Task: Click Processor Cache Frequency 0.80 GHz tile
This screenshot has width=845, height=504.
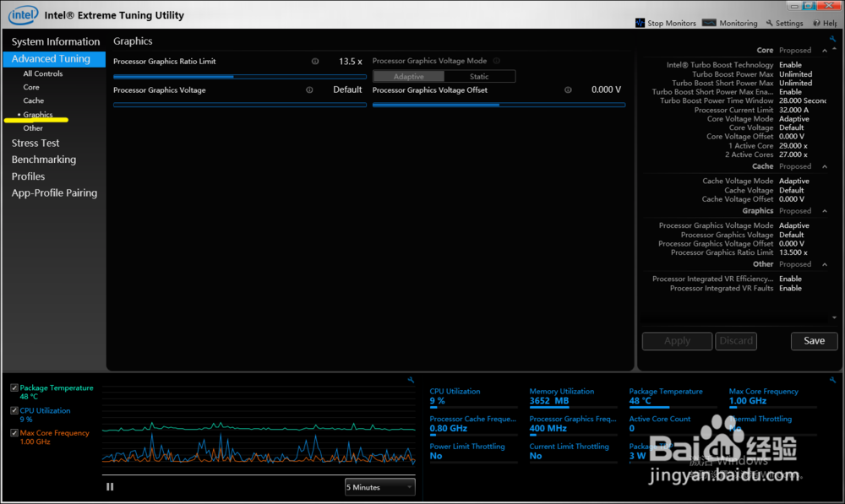Action: (474, 425)
